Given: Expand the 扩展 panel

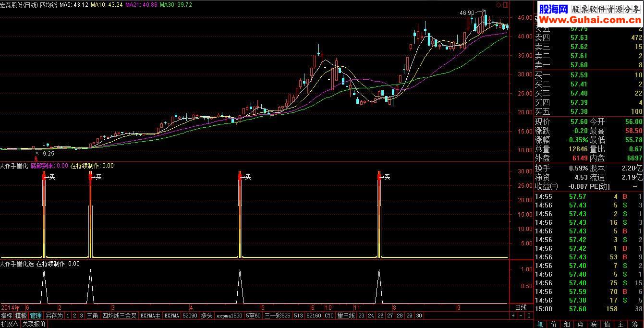Looking at the screenshot, I should click(10, 324).
